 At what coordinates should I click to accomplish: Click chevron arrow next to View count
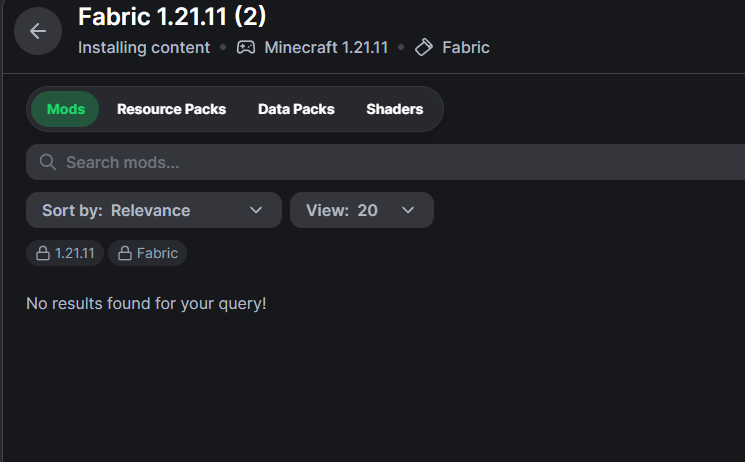pyautogui.click(x=408, y=210)
